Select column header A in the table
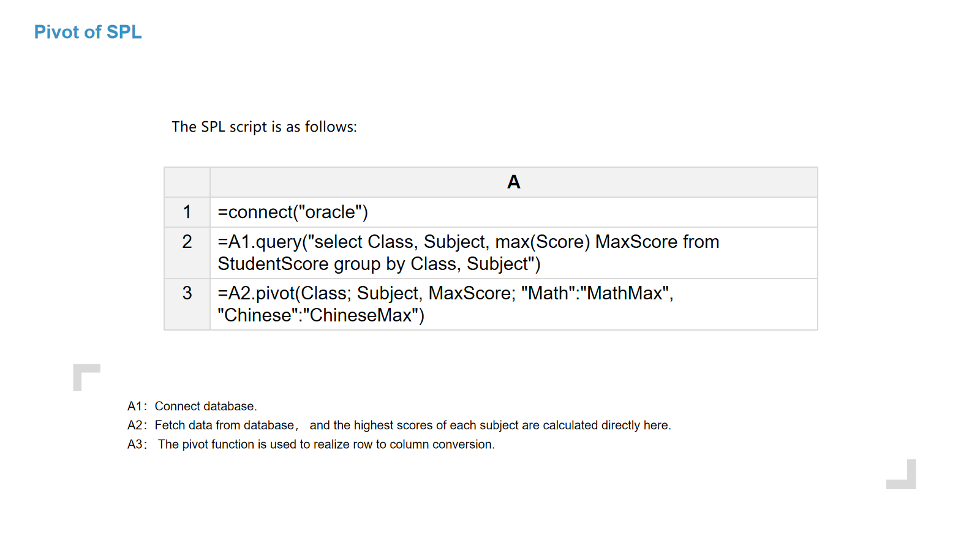The width and height of the screenshot is (980, 551). pos(513,182)
